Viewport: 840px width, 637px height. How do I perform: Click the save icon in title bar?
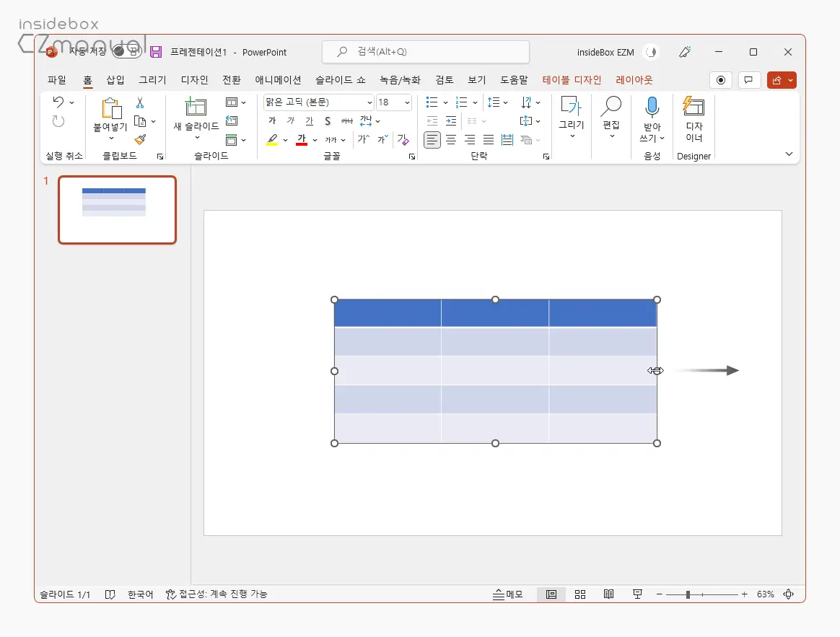pyautogui.click(x=156, y=52)
